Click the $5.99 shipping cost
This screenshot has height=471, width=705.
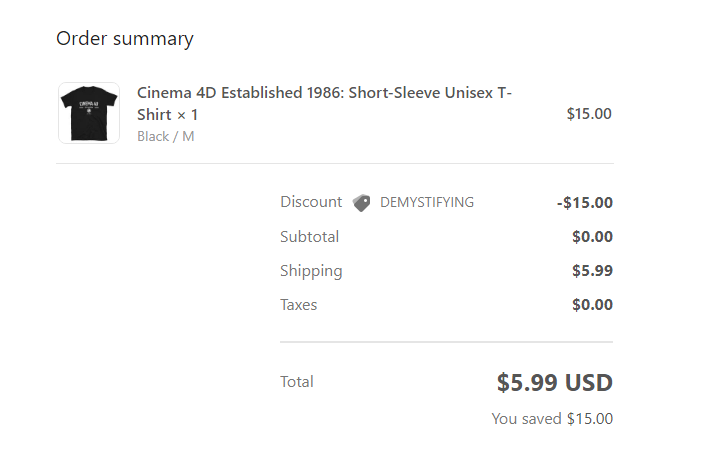coord(592,271)
